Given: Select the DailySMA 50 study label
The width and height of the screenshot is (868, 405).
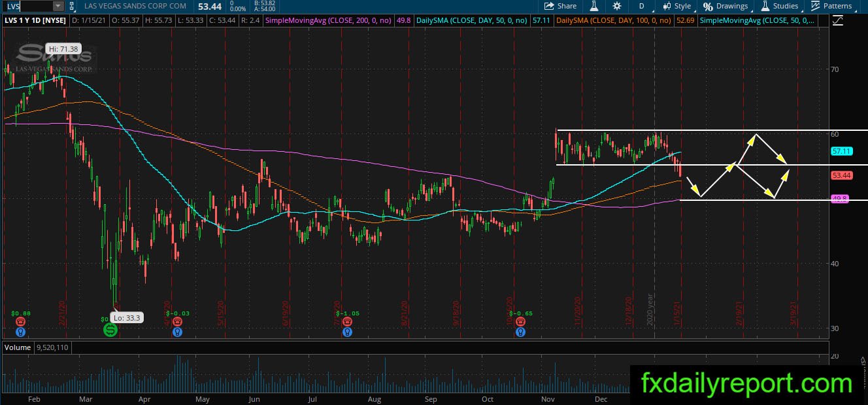Looking at the screenshot, I should pyautogui.click(x=471, y=21).
